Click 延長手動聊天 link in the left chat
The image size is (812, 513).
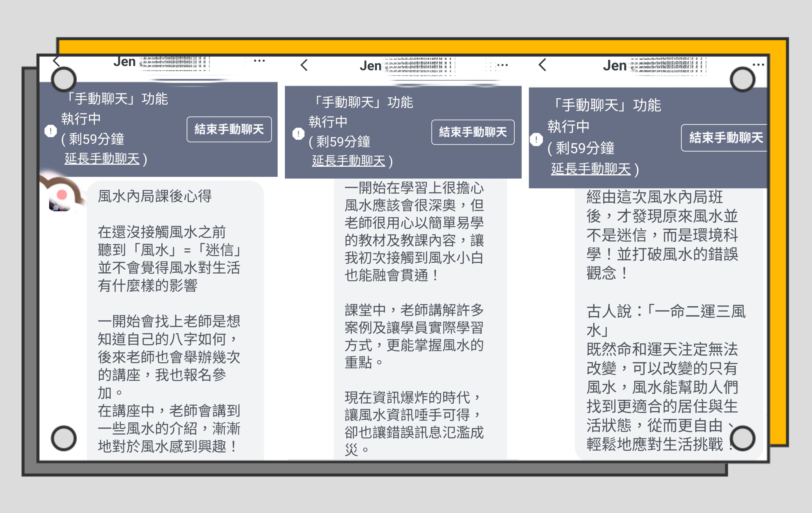[x=102, y=159]
